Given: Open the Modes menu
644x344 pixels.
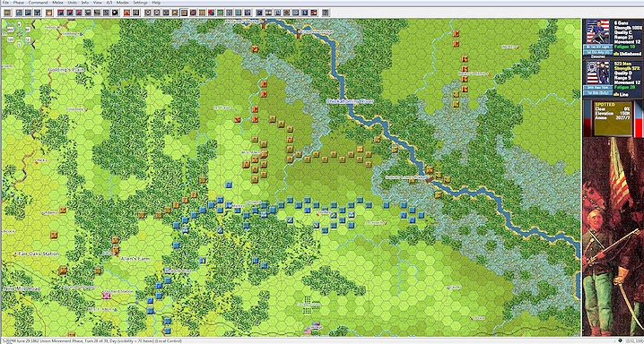Looking at the screenshot, I should tap(122, 3).
